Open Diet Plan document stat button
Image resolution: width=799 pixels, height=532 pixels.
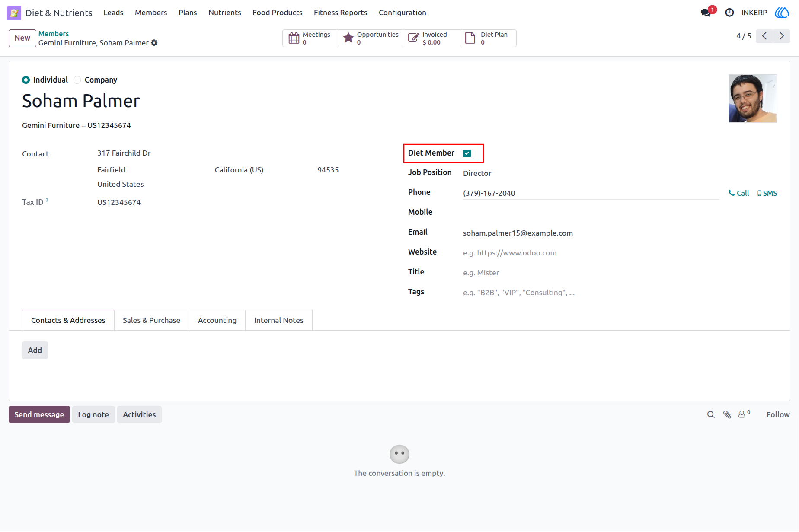(x=488, y=38)
